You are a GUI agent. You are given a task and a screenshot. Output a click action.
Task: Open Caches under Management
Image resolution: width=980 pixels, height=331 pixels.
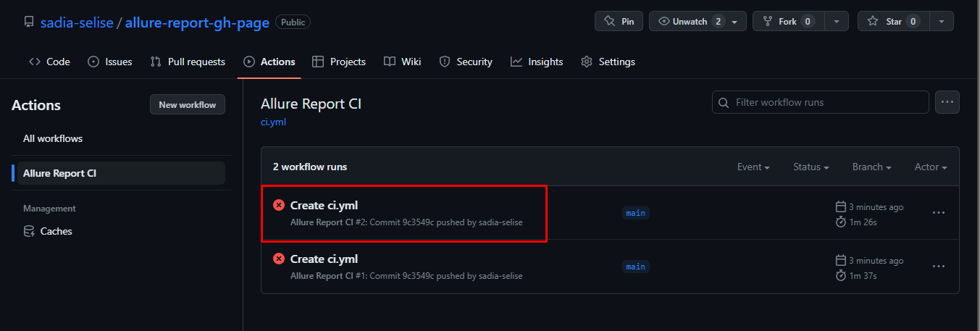tap(56, 231)
